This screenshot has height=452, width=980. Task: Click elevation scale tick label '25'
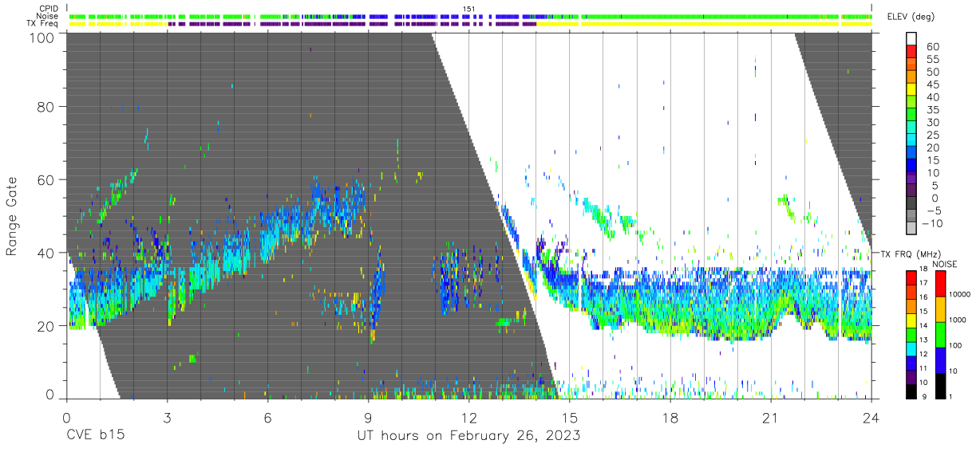click(932, 135)
